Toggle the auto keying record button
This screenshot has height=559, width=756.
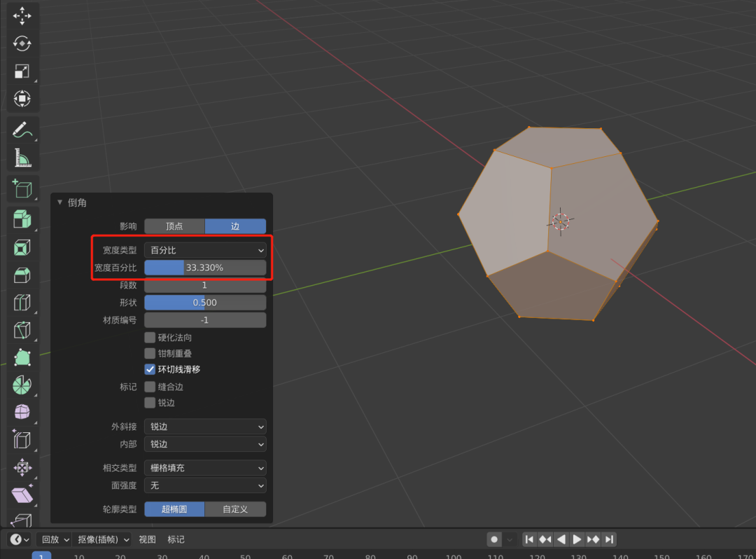494,539
